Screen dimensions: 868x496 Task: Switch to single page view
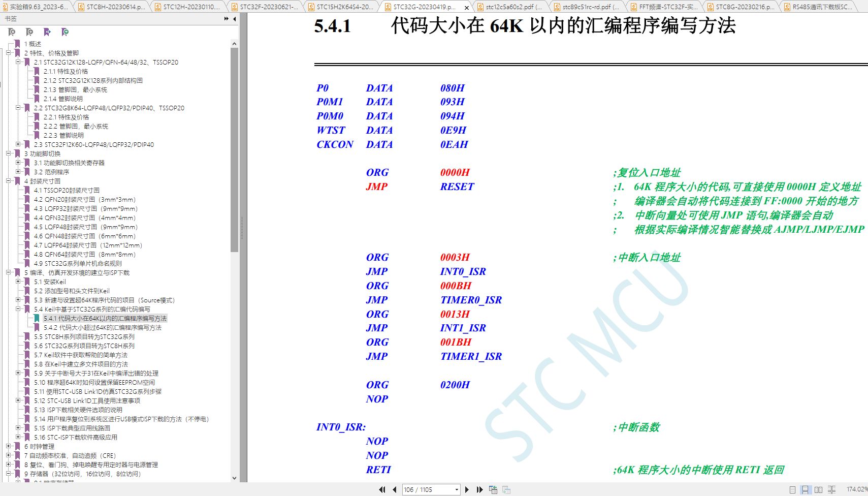click(792, 489)
